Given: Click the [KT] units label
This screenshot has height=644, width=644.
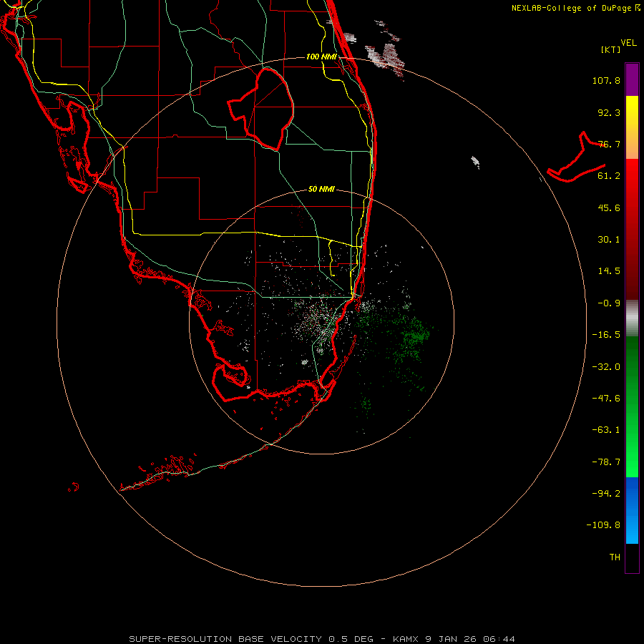Looking at the screenshot, I should coord(611,49).
